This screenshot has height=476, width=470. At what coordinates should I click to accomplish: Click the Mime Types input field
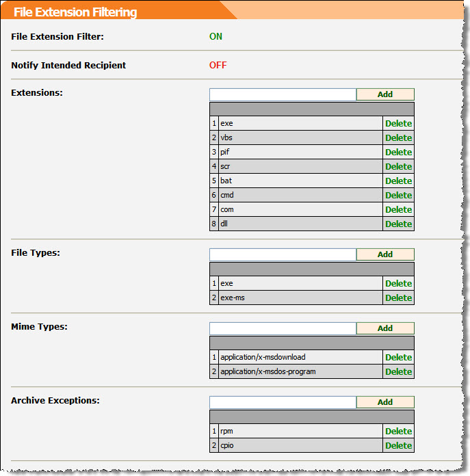pos(283,328)
